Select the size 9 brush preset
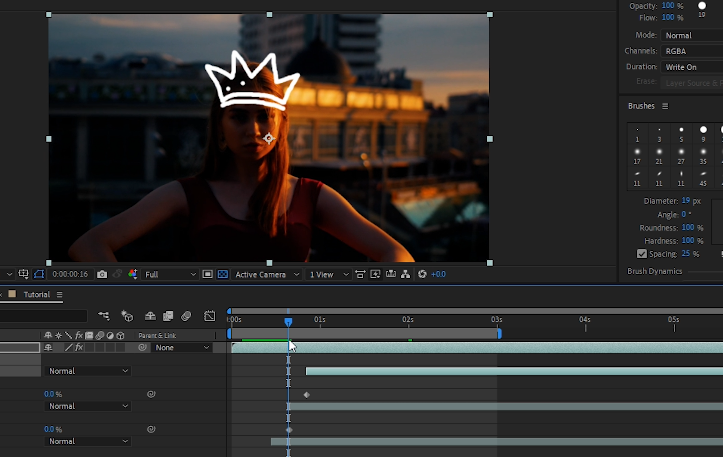 703,134
